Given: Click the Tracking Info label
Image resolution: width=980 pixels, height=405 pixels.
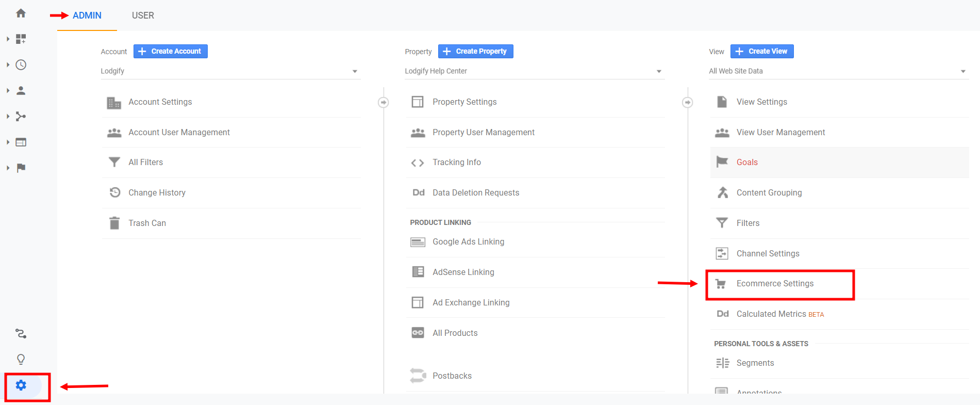Looking at the screenshot, I should (x=456, y=163).
